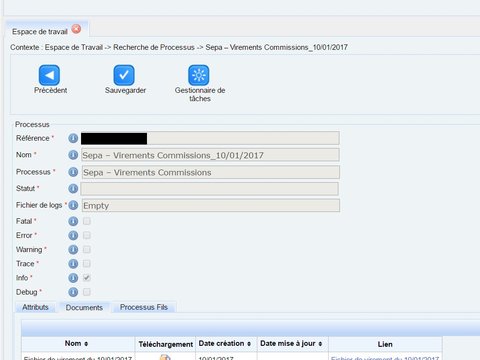
Task: Open the Gestionnaire de tâches gear icon
Action: click(x=199, y=75)
